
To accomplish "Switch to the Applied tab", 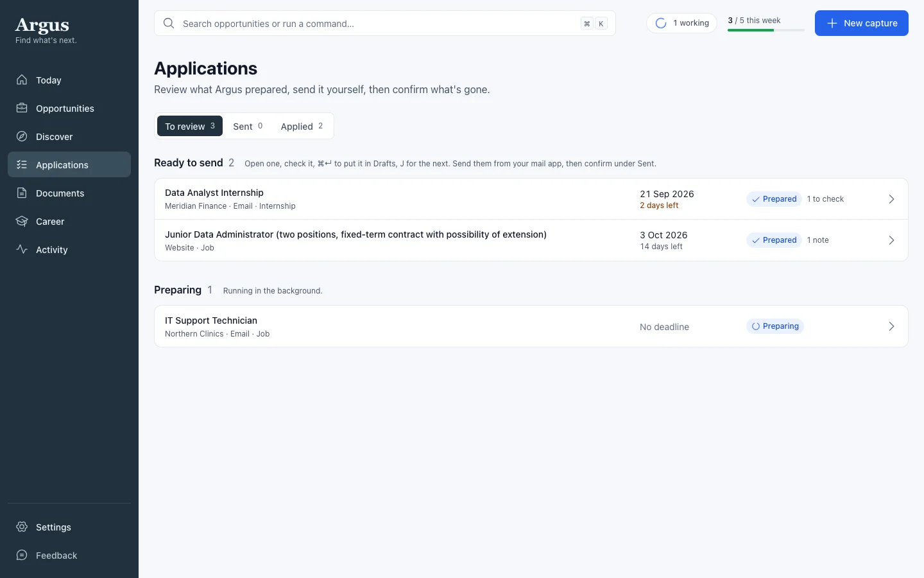I will (302, 126).
